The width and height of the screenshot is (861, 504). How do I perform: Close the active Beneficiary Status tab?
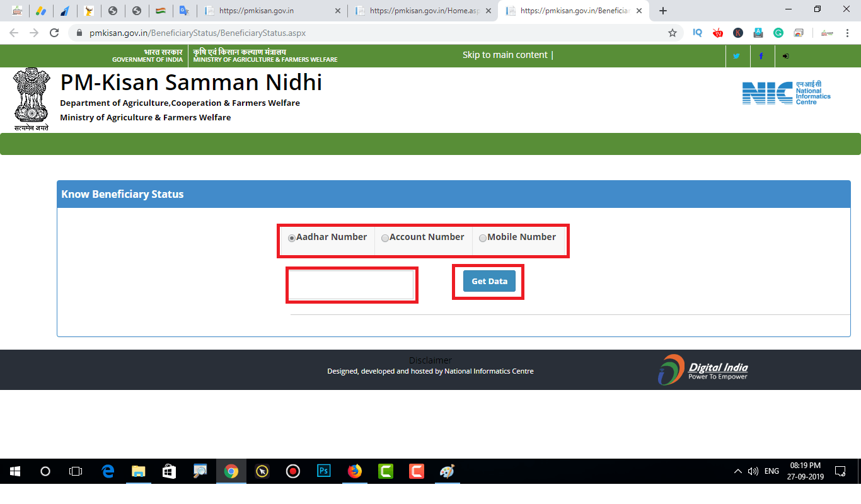pyautogui.click(x=639, y=11)
